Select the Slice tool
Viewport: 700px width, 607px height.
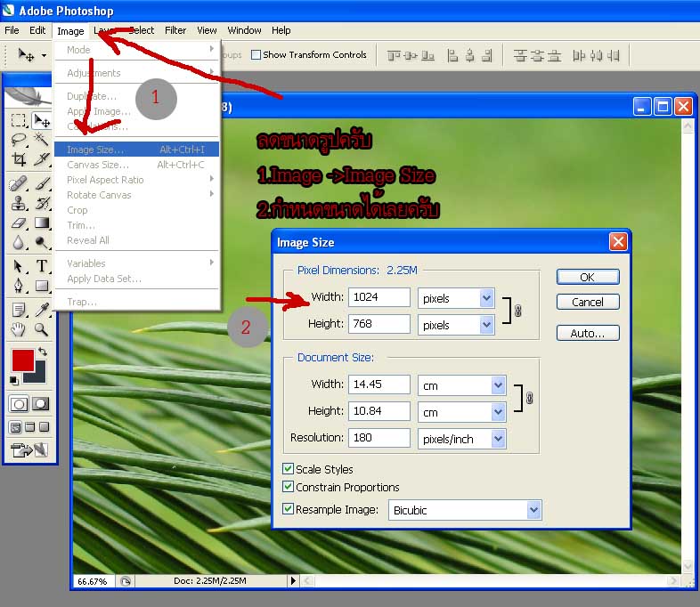tap(42, 159)
